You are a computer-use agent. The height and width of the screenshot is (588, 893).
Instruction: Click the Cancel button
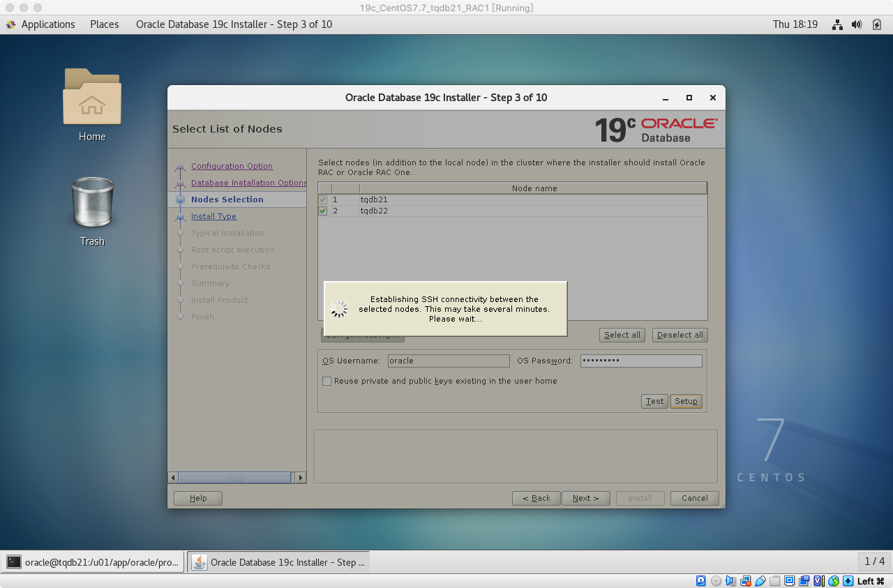[x=695, y=498]
